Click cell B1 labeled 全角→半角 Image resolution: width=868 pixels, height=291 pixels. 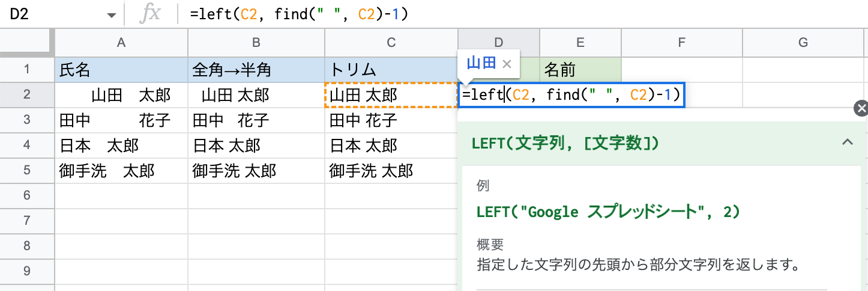click(x=256, y=70)
